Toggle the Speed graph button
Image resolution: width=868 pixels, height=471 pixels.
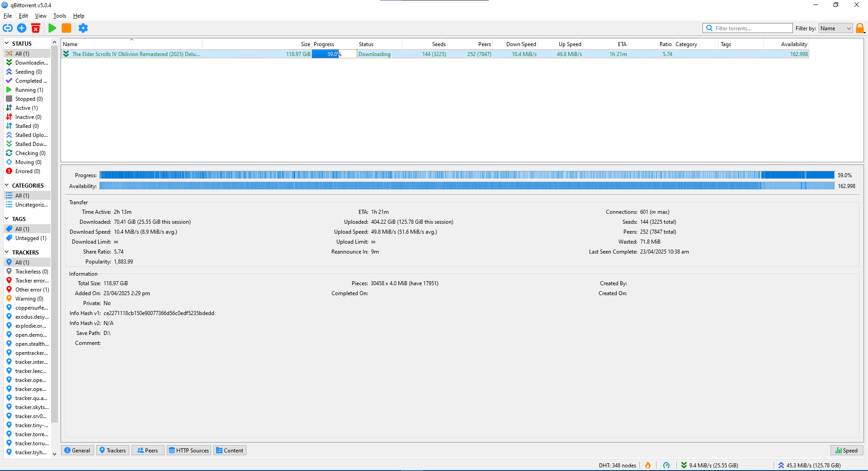coord(847,450)
